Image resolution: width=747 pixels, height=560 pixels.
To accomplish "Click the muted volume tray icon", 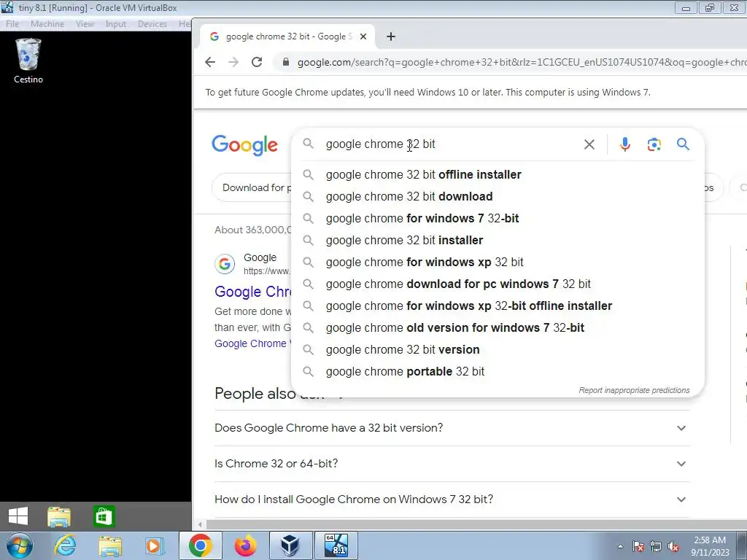I will [x=673, y=546].
